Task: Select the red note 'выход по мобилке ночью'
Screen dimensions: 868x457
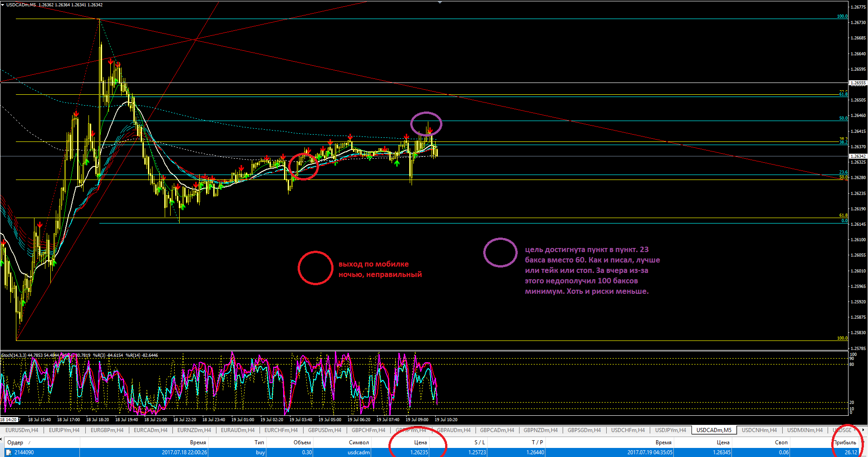Action: (x=380, y=269)
